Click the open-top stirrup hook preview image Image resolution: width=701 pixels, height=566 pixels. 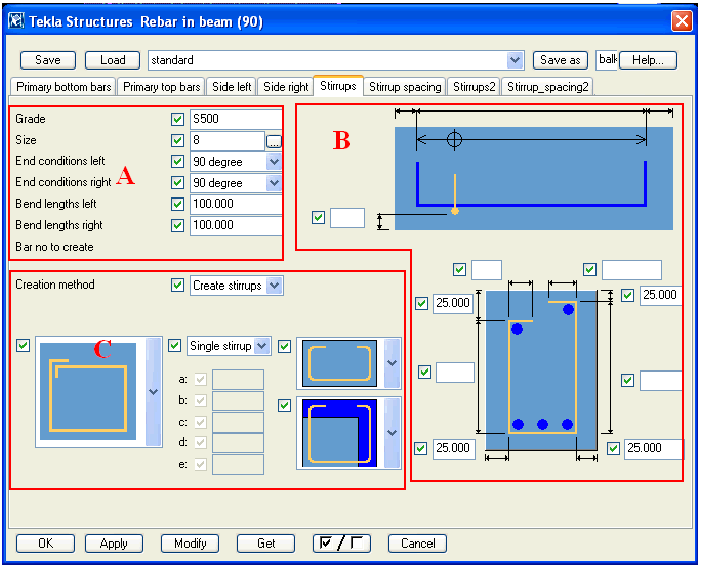pyautogui.click(x=340, y=363)
